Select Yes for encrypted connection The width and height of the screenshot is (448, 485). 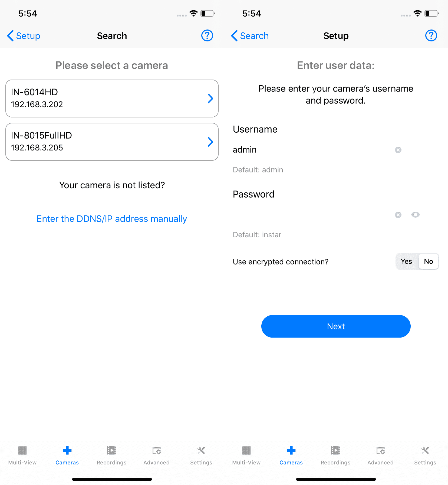pos(406,261)
